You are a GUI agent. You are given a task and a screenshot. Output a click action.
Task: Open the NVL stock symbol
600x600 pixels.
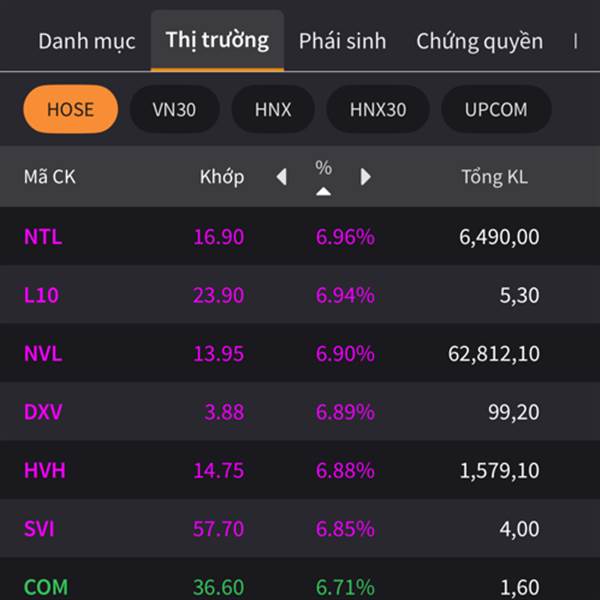click(x=43, y=353)
